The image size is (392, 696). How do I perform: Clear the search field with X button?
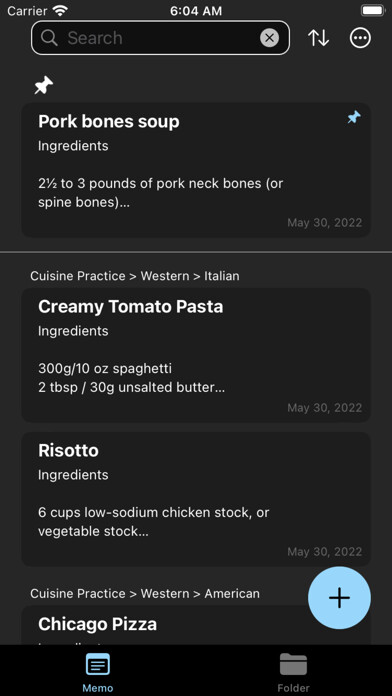pos(269,38)
